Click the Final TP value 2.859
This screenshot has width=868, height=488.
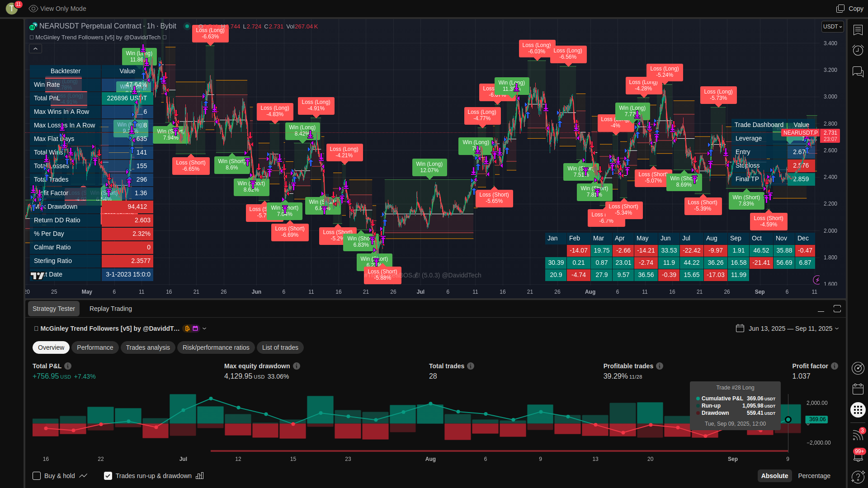[801, 179]
